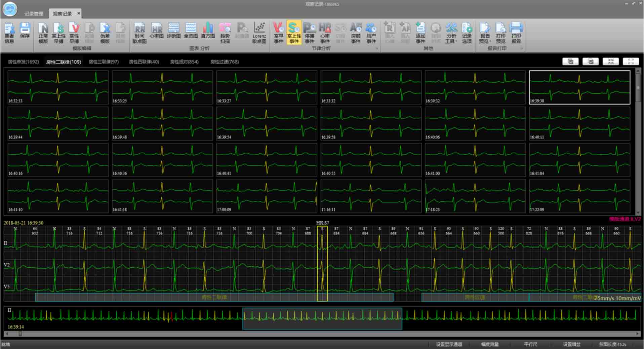Select the ECG thumbnail timed 16:32:33
This screenshot has width=644, height=349.
tap(58, 87)
